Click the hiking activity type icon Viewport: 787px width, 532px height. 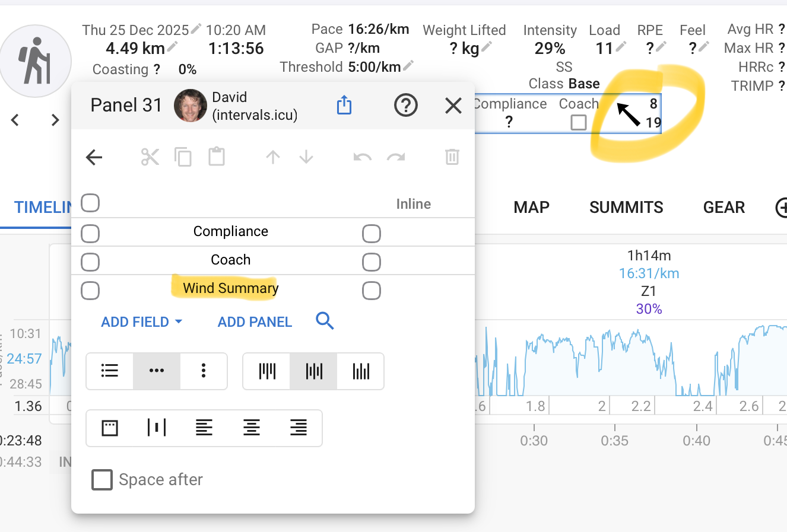coord(36,61)
